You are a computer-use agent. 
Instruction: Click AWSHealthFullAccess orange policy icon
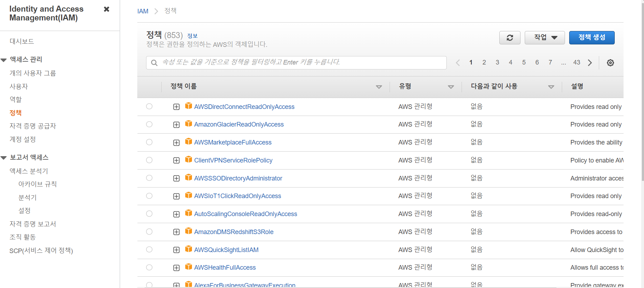pos(188,266)
